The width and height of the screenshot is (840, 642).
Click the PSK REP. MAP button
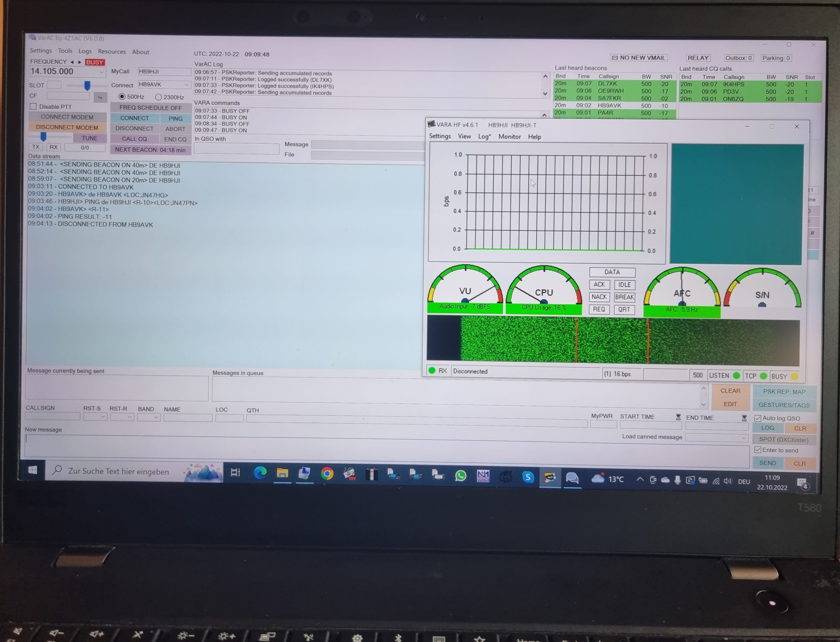[x=784, y=391]
